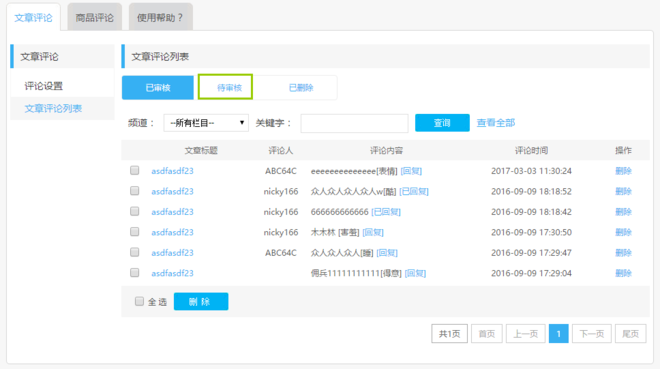Delete the comment dated 2016-09-09 18:18:42

click(x=623, y=212)
